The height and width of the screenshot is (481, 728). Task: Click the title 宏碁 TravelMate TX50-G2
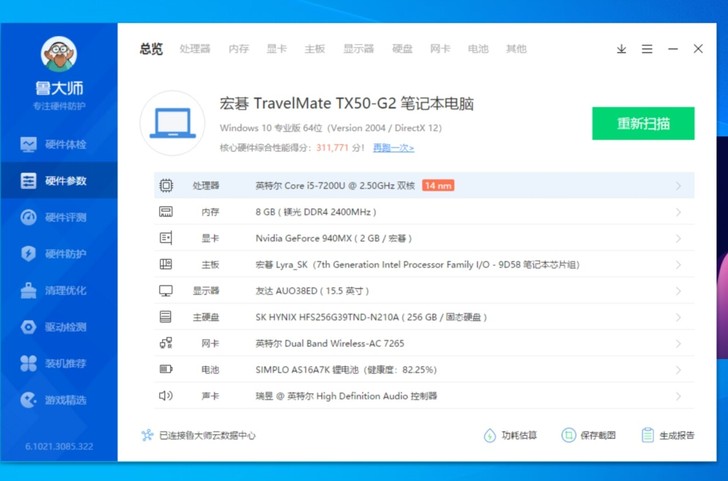click(x=346, y=104)
